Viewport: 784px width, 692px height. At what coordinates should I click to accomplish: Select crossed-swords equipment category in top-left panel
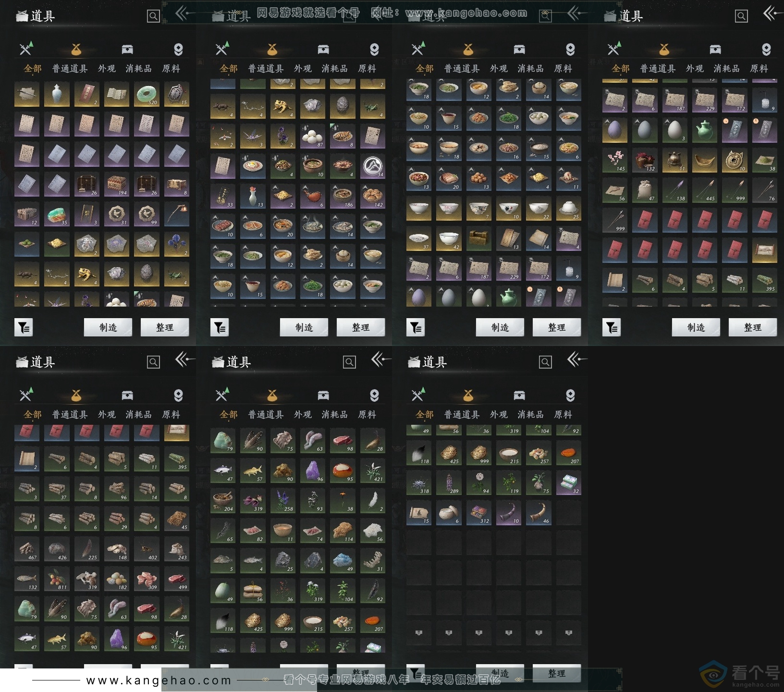[x=26, y=49]
